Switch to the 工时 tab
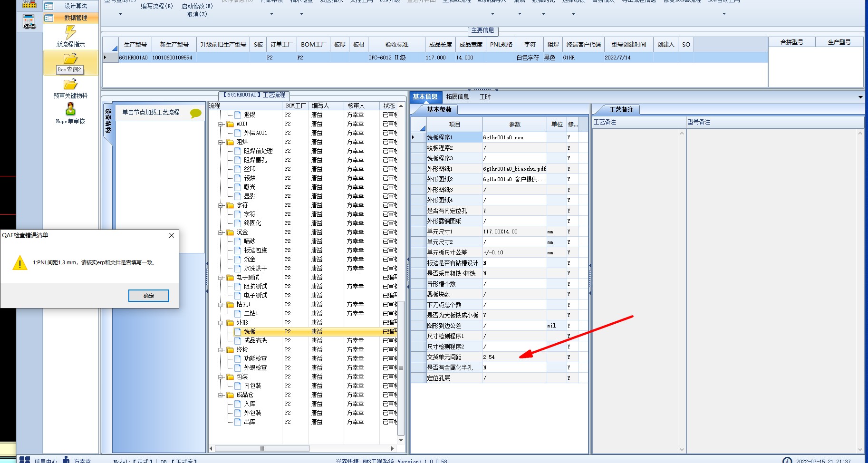 tap(485, 96)
